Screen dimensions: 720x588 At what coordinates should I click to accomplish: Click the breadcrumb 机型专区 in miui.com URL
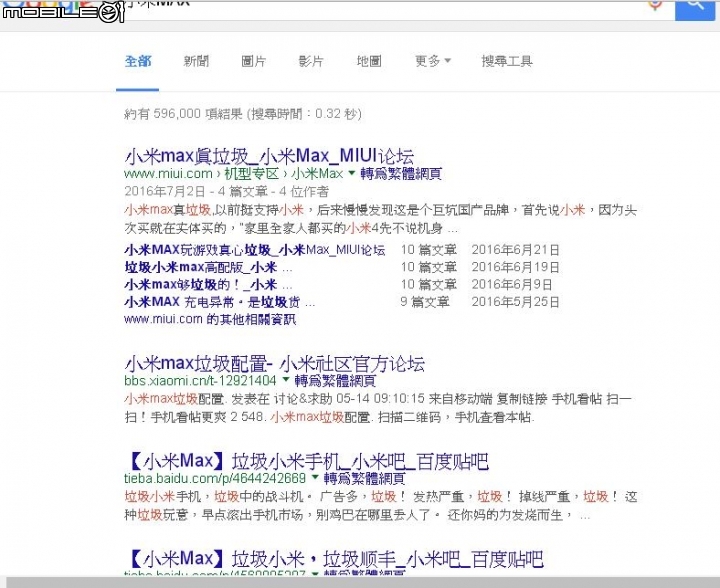point(252,174)
